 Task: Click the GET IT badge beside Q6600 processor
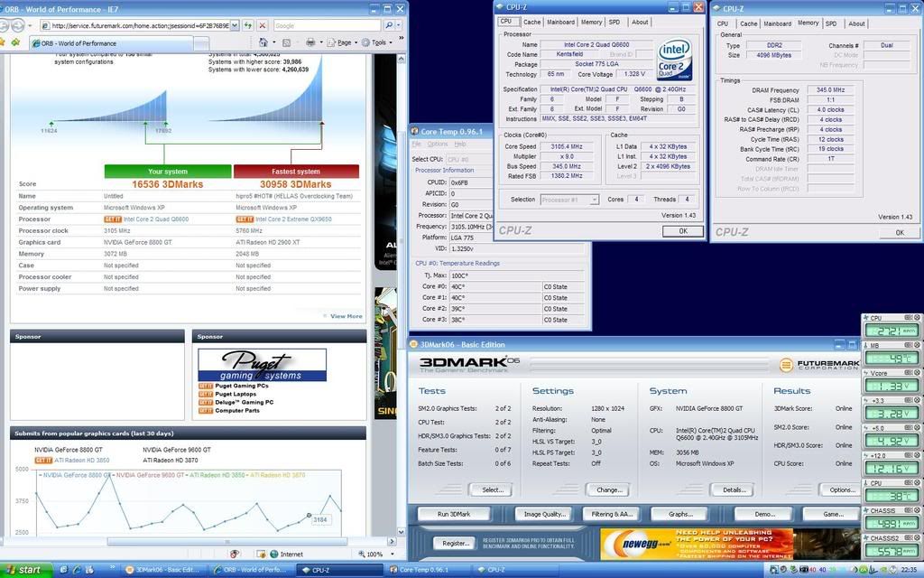click(113, 219)
